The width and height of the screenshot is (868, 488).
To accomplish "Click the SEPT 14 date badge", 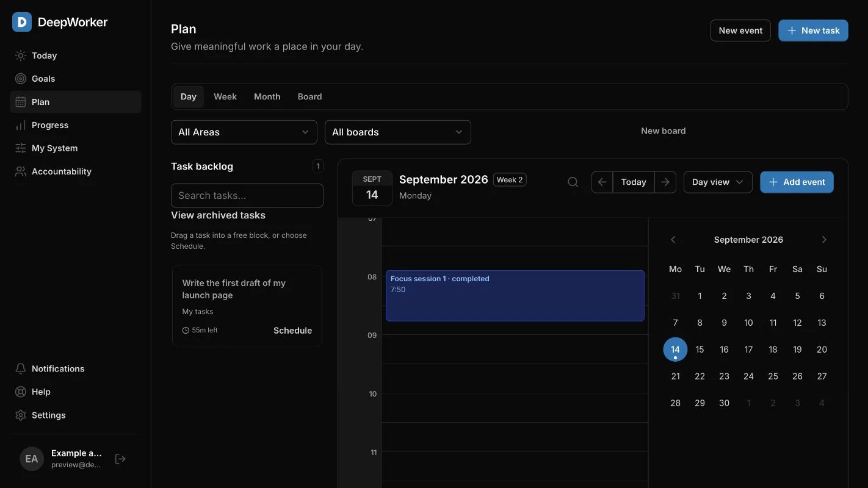I will (x=372, y=188).
